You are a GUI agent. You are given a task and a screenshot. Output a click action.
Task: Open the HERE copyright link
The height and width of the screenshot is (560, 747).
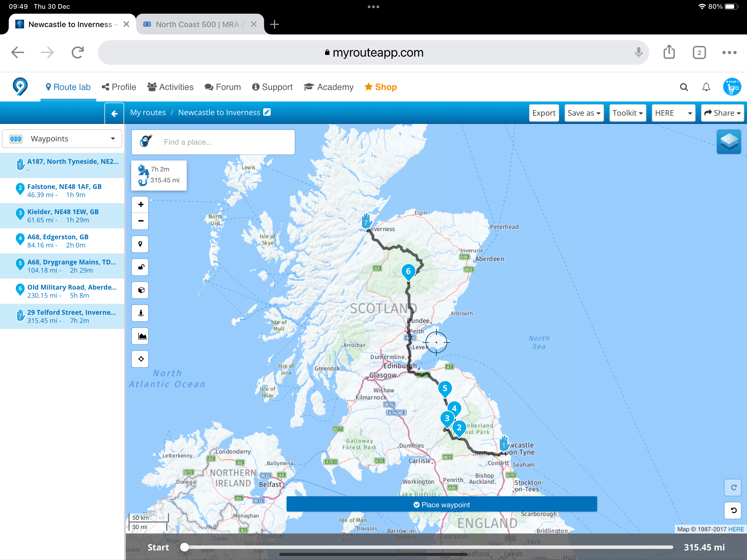[736, 529]
